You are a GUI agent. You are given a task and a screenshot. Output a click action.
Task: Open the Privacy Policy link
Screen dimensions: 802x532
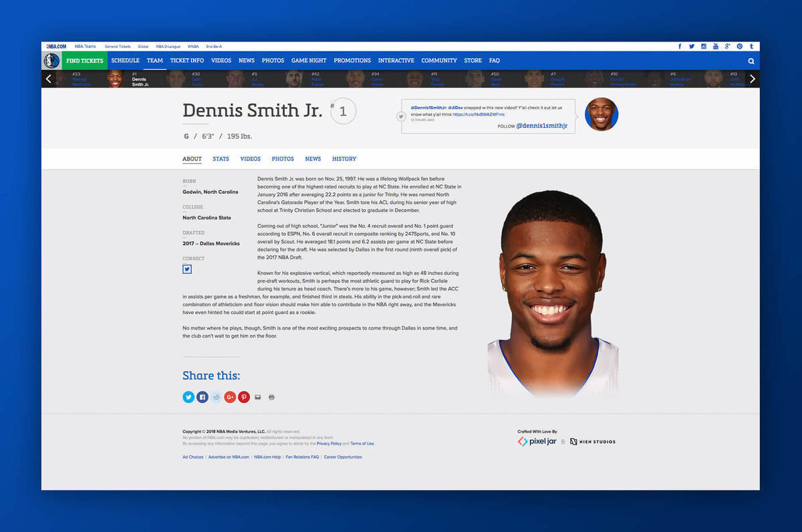(329, 443)
